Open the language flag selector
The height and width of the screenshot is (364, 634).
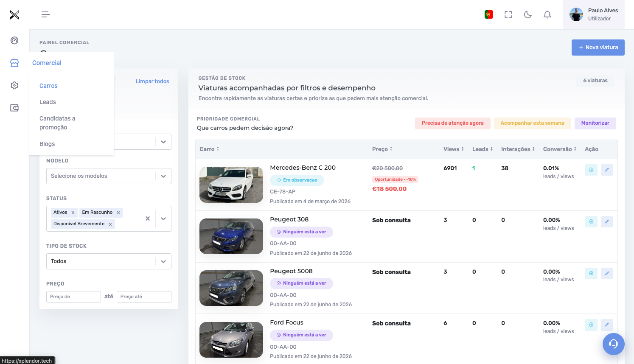pyautogui.click(x=489, y=14)
